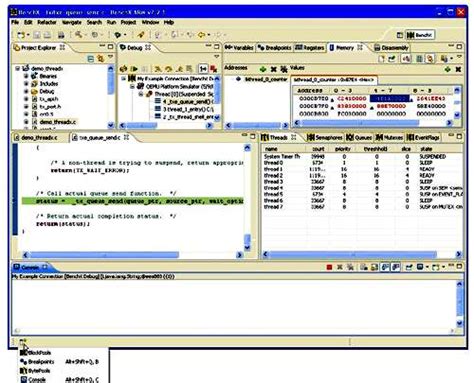The width and height of the screenshot is (474, 383).
Task: Click Open Perspective icon beside BenchX
Action: (x=400, y=35)
